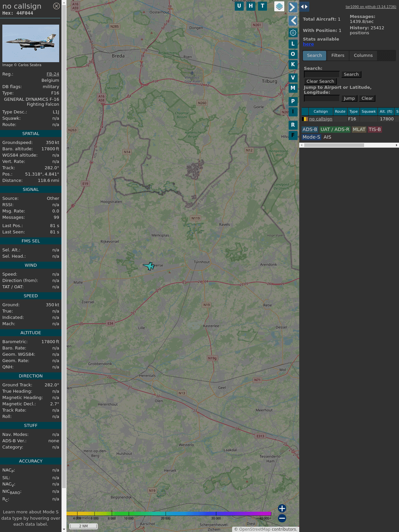Toggle the sidebar split arrows button

304,7
